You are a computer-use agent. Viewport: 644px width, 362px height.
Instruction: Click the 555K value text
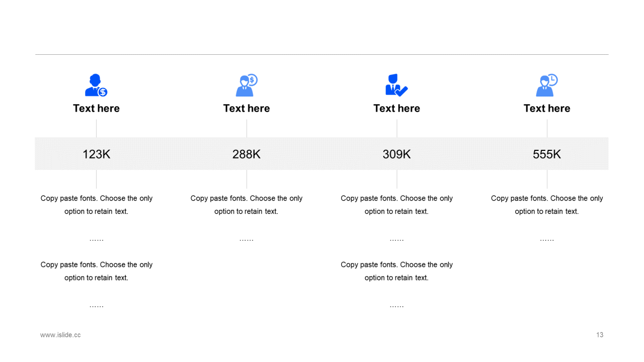547,154
